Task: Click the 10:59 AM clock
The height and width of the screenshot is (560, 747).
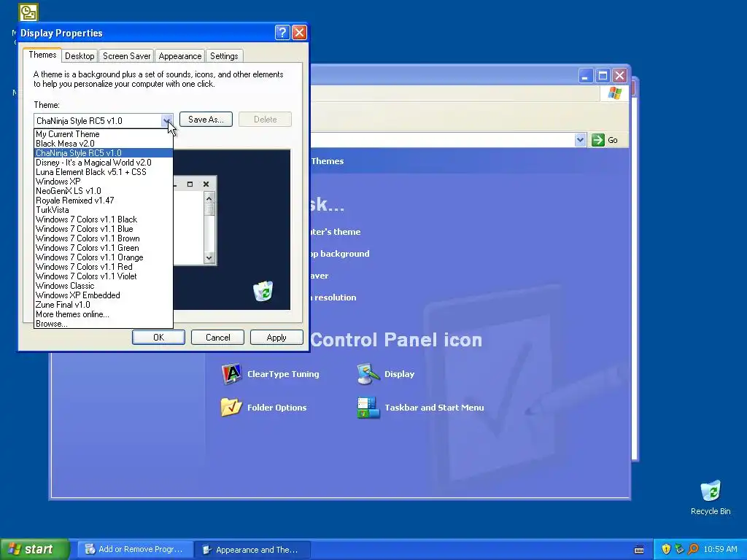Action: [x=720, y=549]
